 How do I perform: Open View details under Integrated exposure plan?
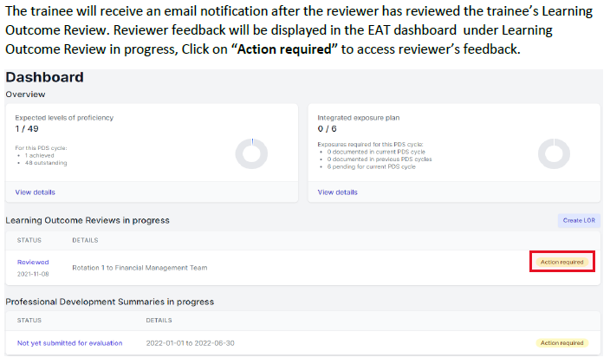337,192
